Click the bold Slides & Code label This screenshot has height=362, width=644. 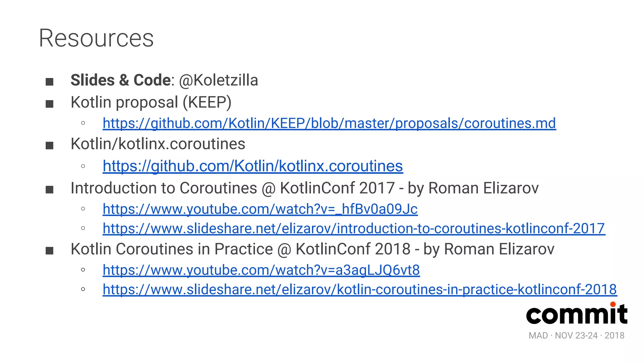coord(121,80)
